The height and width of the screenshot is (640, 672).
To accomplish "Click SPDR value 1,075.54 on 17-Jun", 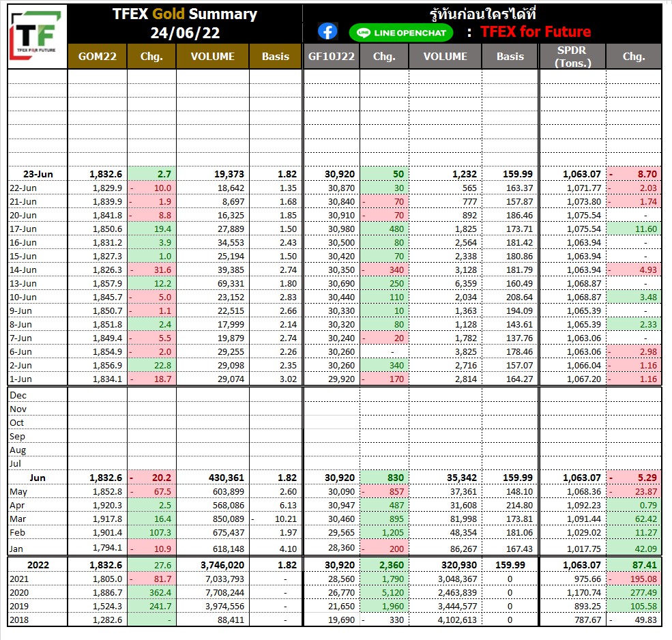I will click(x=584, y=229).
